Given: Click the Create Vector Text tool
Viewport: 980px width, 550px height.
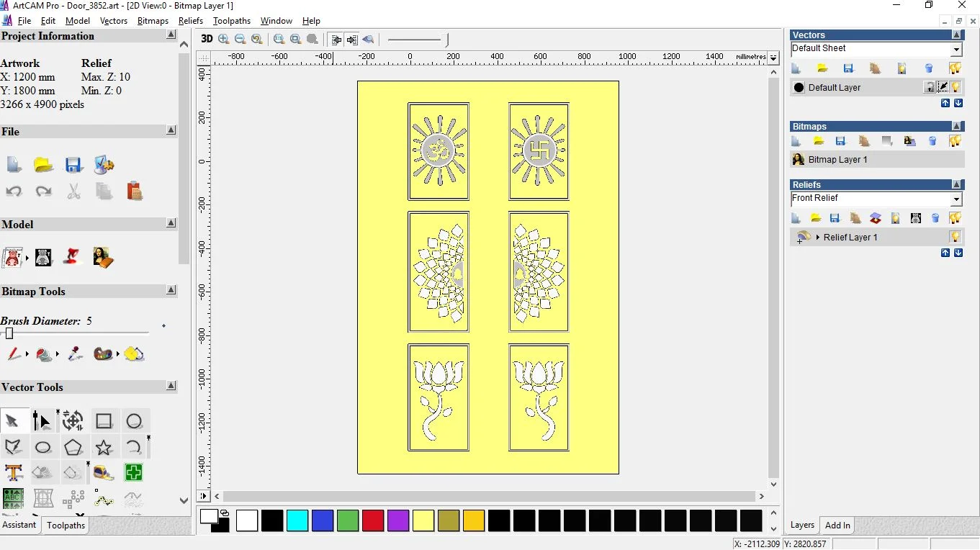Looking at the screenshot, I should (13, 473).
